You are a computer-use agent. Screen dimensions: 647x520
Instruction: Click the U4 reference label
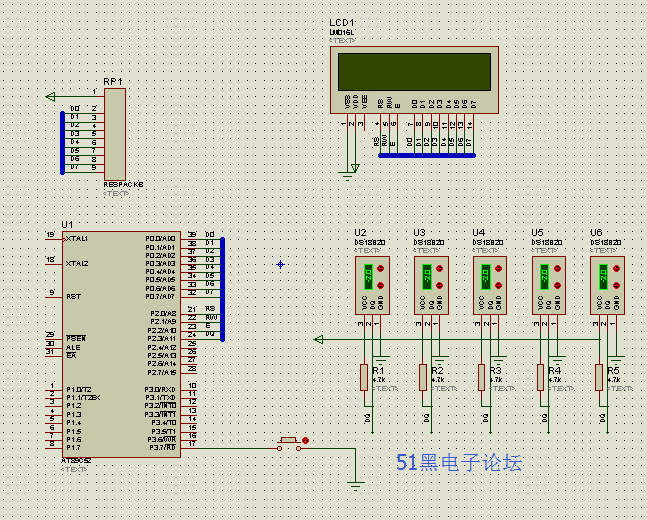click(478, 232)
